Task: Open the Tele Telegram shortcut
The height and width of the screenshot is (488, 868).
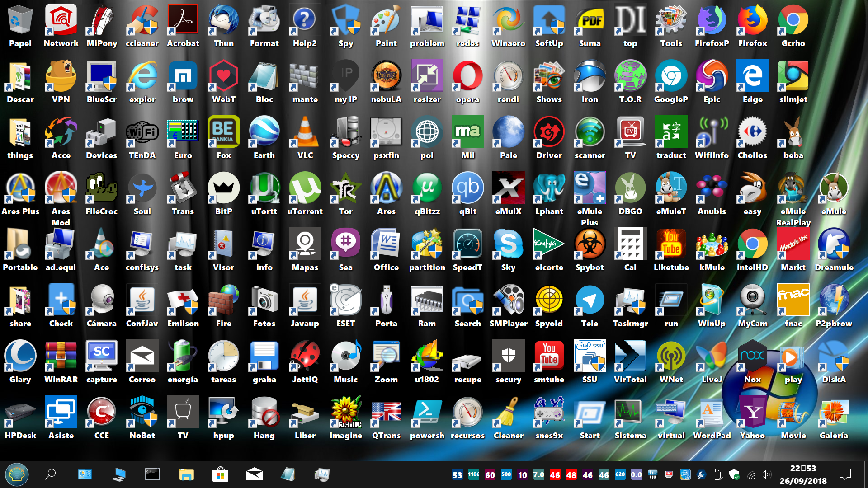Action: click(590, 306)
